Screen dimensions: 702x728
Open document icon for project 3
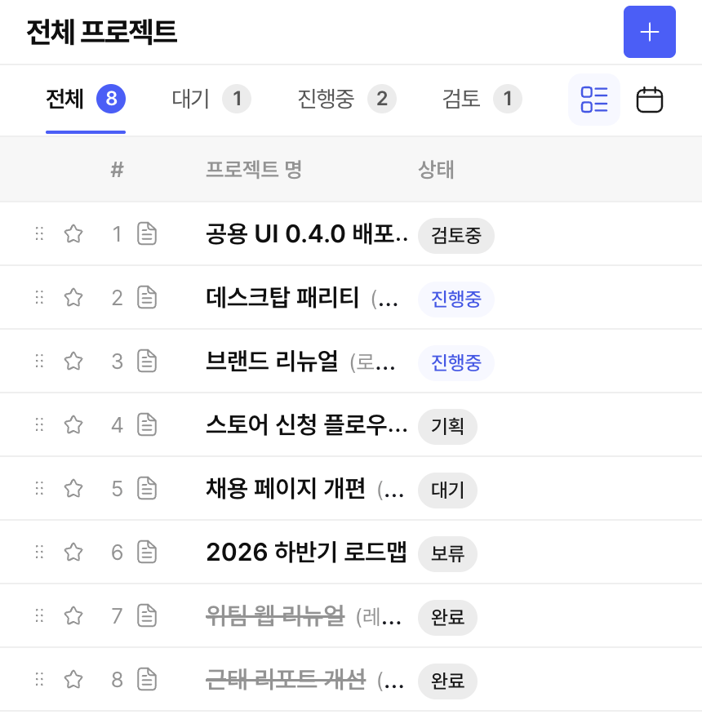[x=147, y=361]
